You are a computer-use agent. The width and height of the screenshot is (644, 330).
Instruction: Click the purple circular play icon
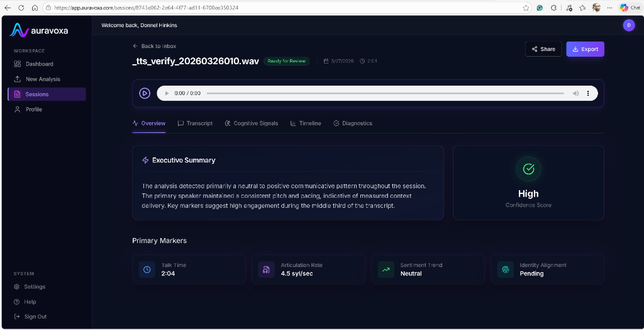[x=145, y=93]
